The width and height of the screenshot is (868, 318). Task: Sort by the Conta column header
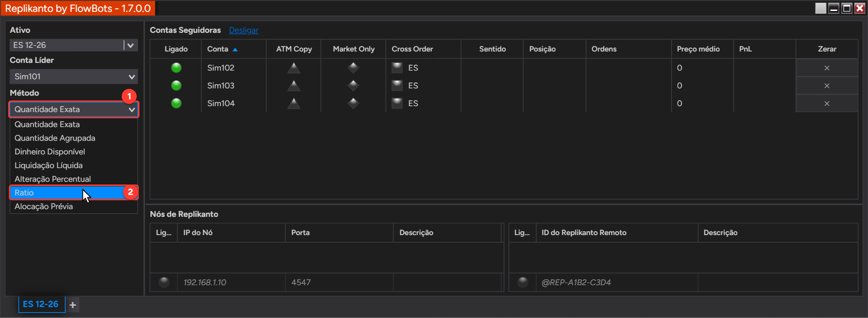pyautogui.click(x=234, y=49)
